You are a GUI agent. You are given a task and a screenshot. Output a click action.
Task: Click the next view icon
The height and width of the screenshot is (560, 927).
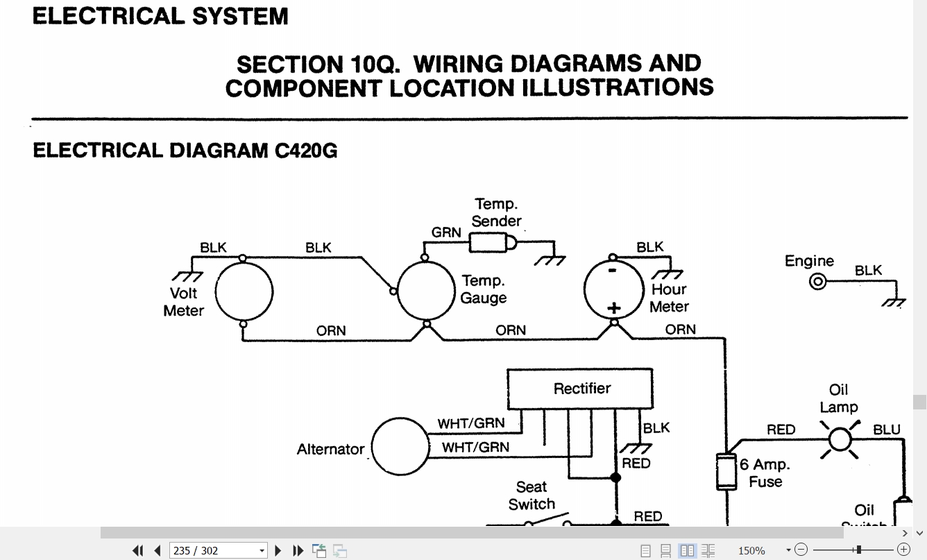pyautogui.click(x=340, y=550)
